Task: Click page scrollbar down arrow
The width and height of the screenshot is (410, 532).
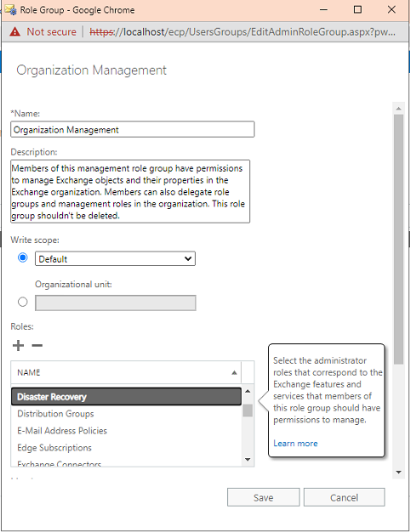Action: click(398, 472)
